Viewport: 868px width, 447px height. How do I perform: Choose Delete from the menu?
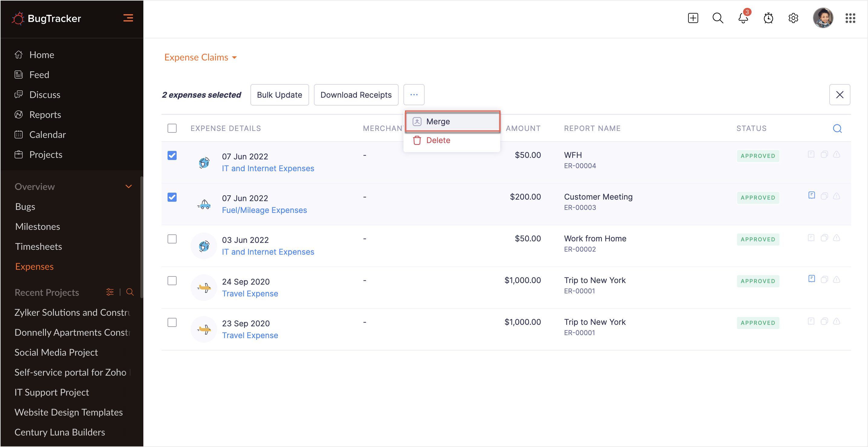tap(438, 140)
